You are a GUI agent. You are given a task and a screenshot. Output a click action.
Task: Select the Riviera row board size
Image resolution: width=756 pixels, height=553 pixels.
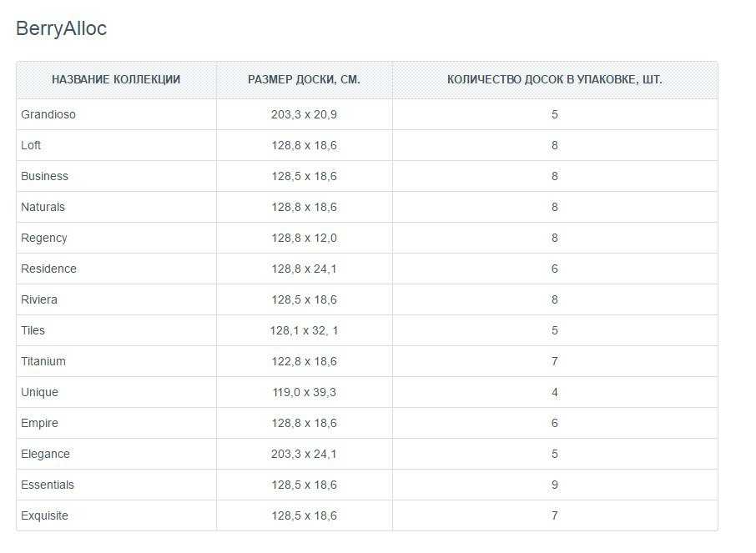coord(305,299)
